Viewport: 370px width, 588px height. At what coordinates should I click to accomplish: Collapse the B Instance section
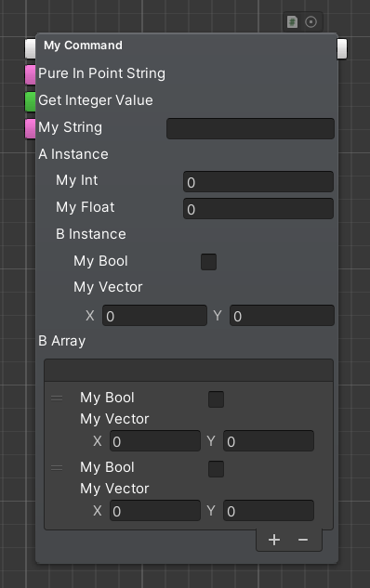91,234
